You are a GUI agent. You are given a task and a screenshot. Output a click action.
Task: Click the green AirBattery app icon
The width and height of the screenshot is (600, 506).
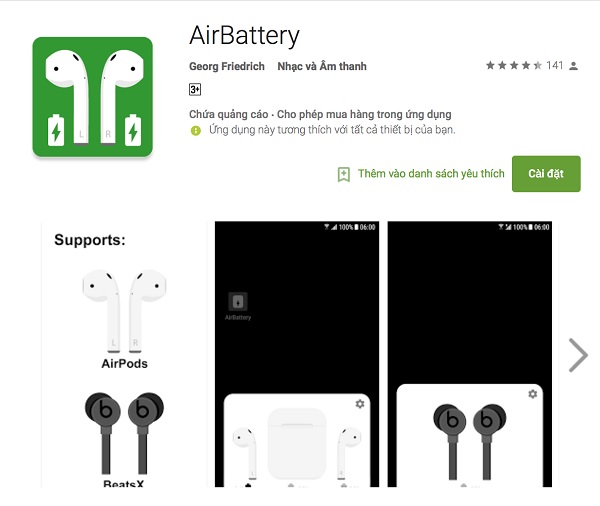93,97
